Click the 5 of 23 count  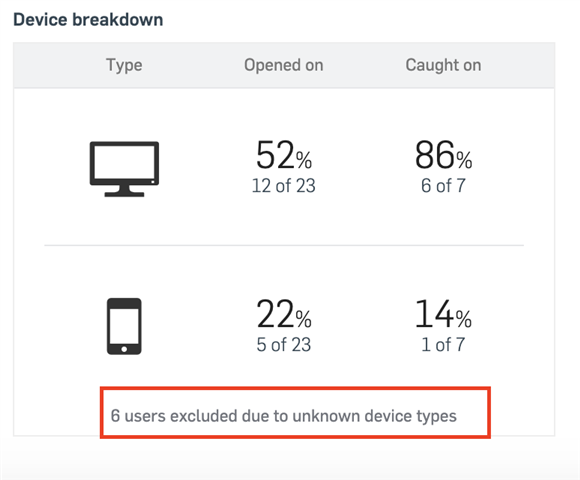click(284, 344)
